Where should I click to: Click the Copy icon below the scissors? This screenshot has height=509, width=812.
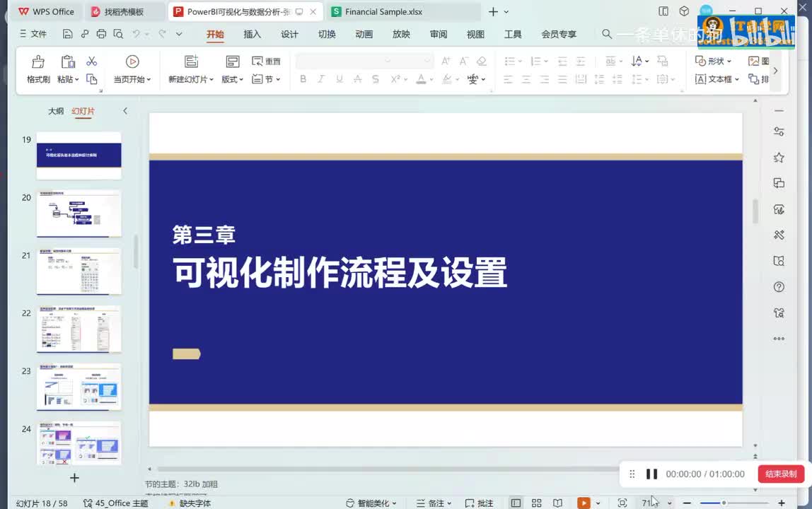(x=92, y=78)
